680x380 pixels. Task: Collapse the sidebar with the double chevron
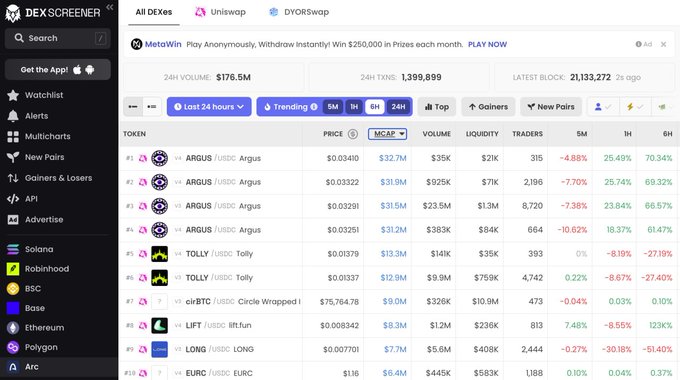(x=110, y=7)
